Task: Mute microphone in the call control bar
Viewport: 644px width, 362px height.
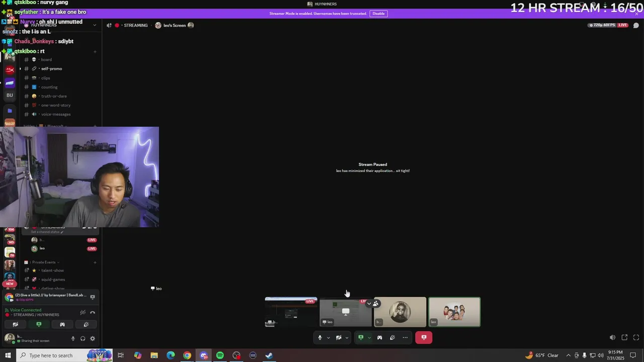Action: 319,337
